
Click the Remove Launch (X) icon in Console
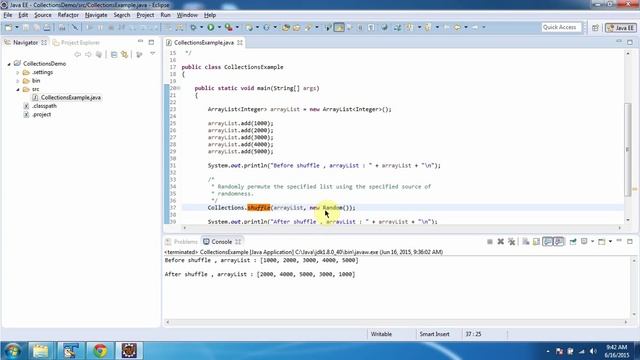click(x=500, y=242)
